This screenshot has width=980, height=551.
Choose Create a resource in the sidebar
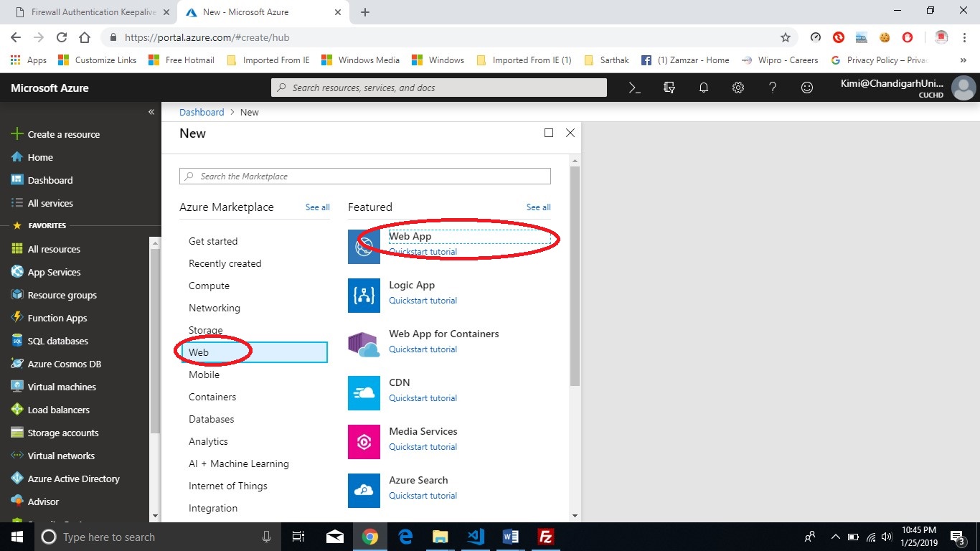(55, 134)
